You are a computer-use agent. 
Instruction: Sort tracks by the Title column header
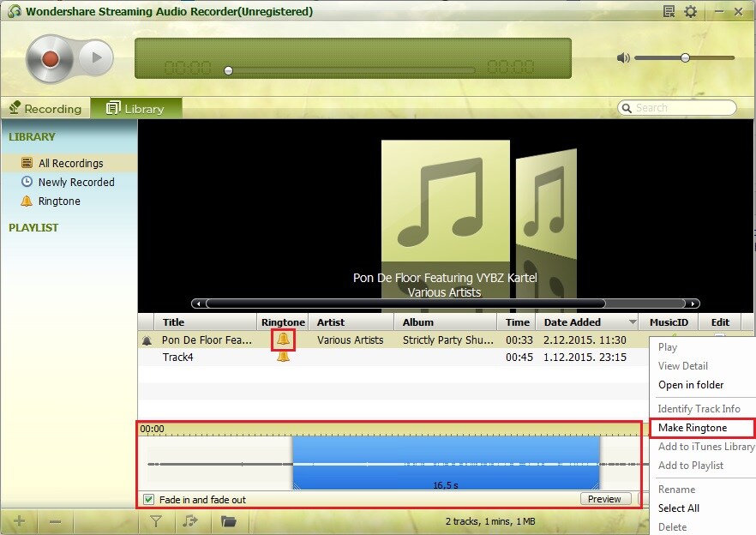pos(205,322)
